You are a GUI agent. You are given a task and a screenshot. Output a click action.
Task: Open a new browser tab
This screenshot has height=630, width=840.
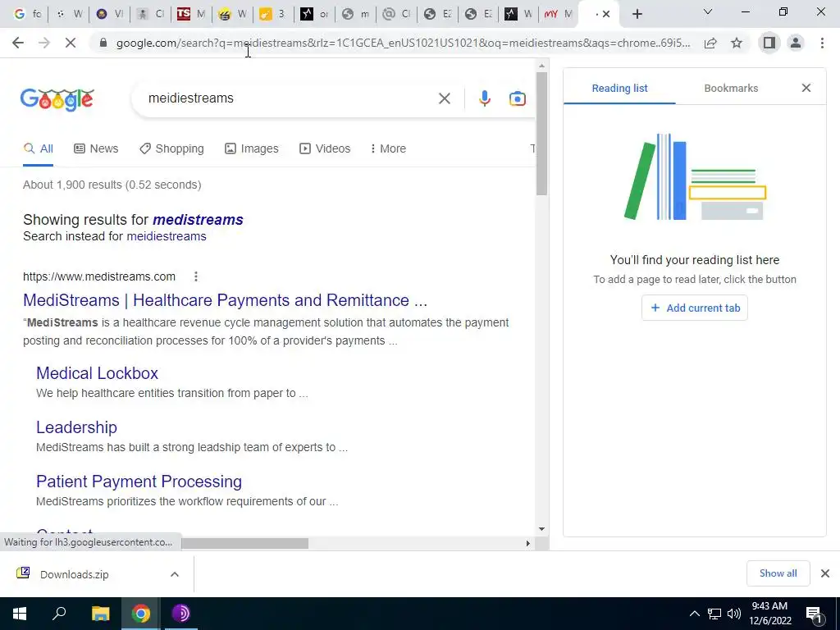(637, 14)
